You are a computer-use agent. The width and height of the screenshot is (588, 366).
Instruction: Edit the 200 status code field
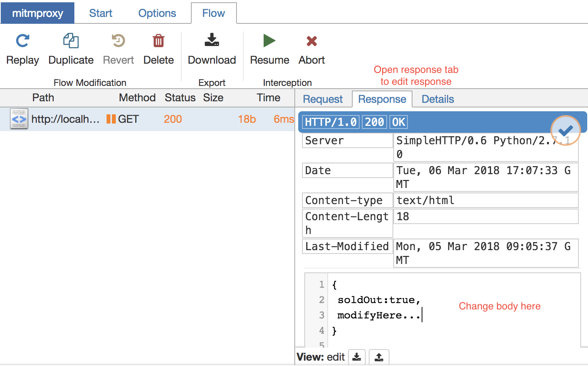[x=374, y=122]
